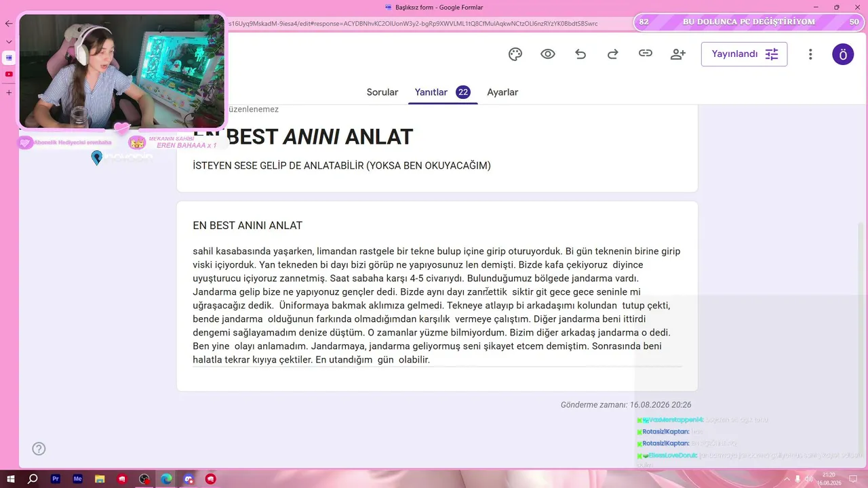The image size is (868, 488).
Task: Switch to the YouTube vertical tab
Action: (9, 74)
